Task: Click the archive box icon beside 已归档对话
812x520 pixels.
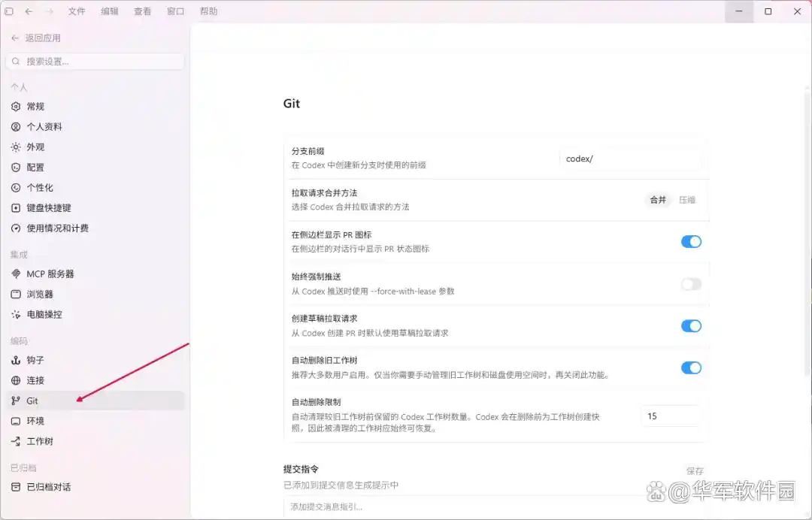Action: tap(16, 487)
